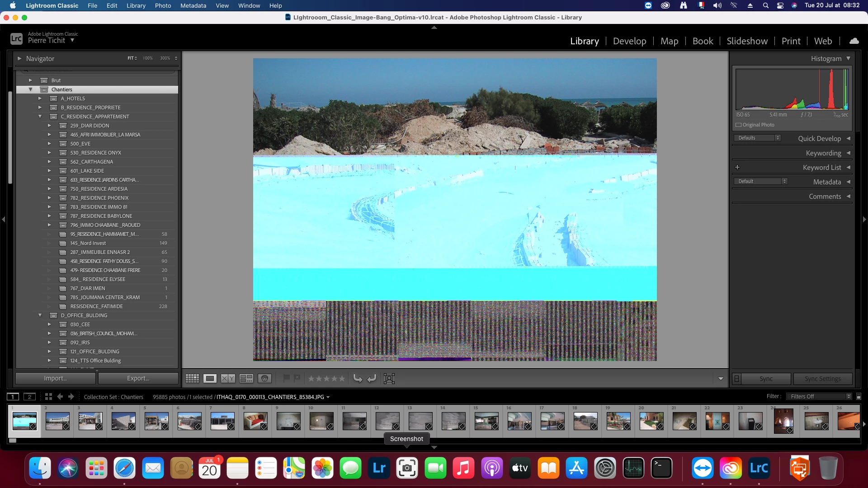Open Screenshot app in Dock
The image size is (868, 488).
[407, 468]
